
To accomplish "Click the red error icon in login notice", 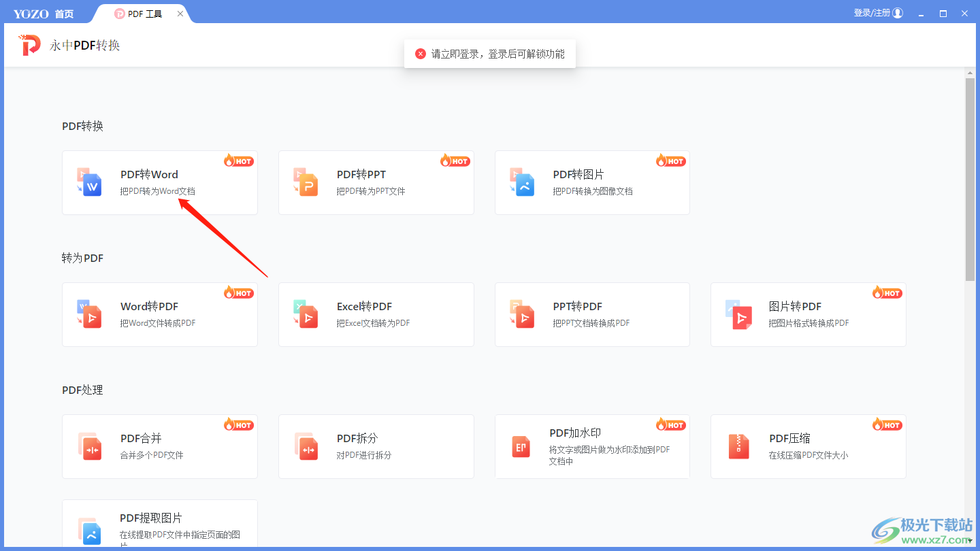I will point(421,54).
